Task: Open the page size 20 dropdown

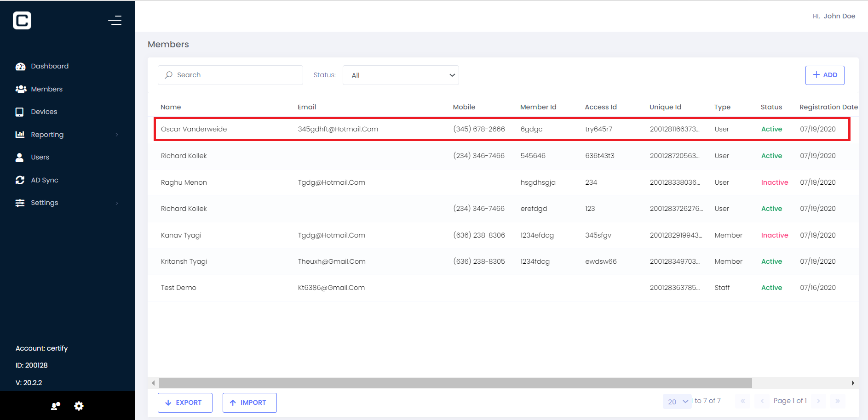Action: 677,402
